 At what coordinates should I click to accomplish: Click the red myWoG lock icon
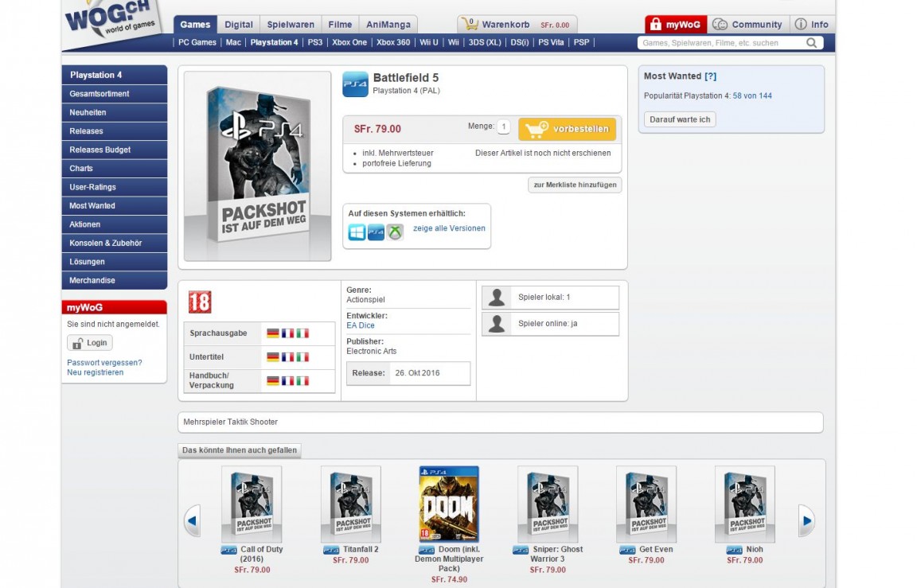tap(657, 24)
